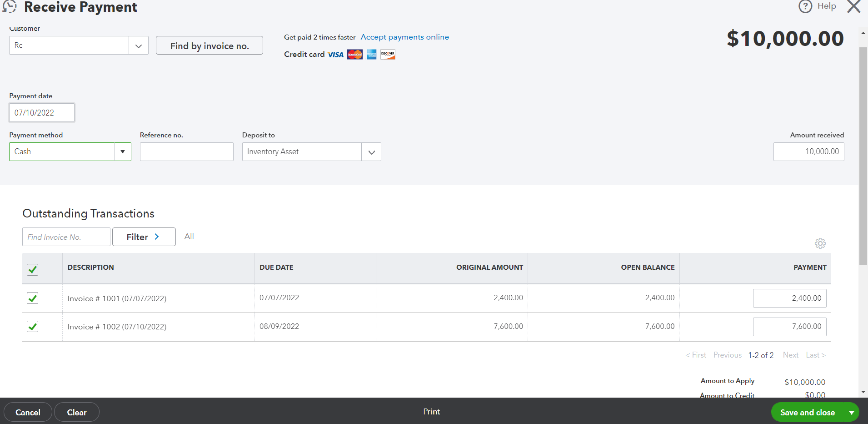This screenshot has width=868, height=424.
Task: Click the vertical scrollbar thumb
Action: (x=863, y=156)
